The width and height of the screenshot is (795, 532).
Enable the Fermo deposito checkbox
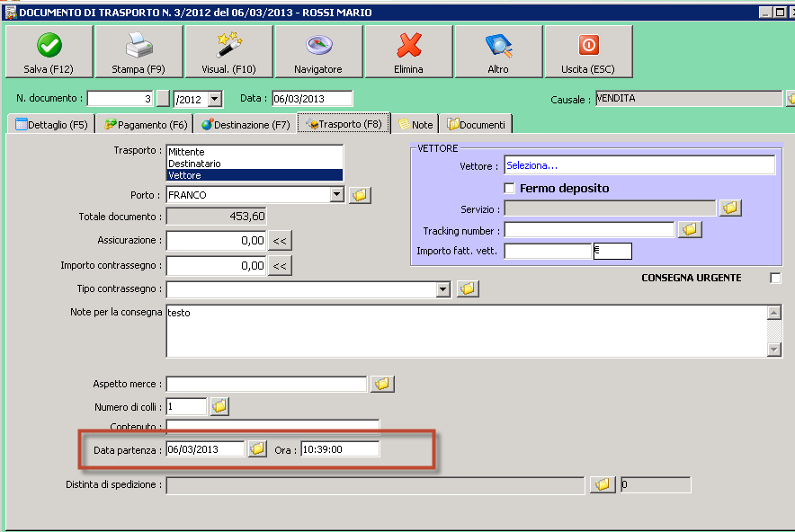pyautogui.click(x=510, y=189)
